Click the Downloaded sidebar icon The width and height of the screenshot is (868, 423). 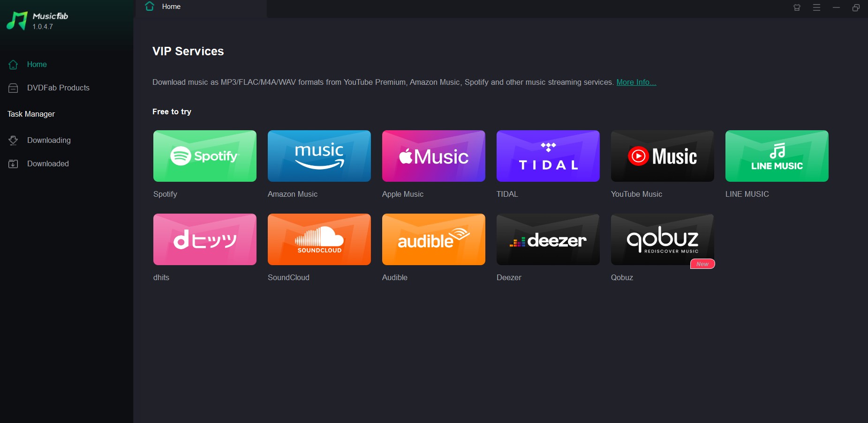coord(13,164)
